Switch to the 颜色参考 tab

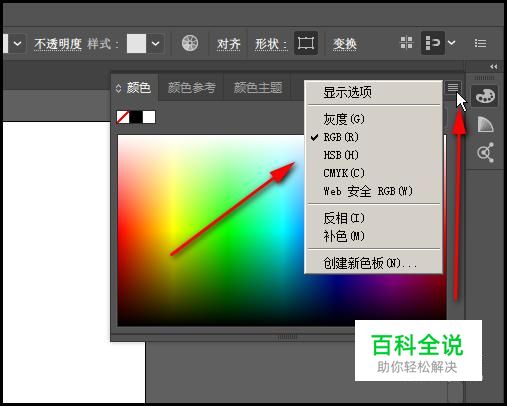(192, 88)
